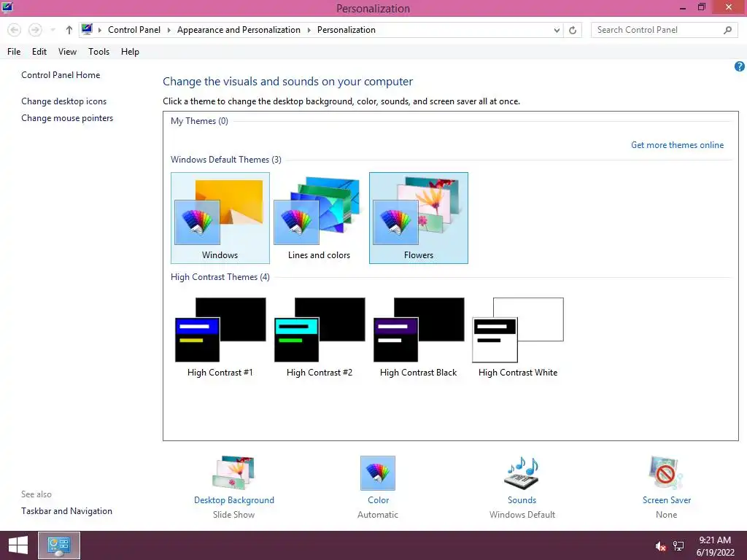Click the Control Panel address bar icon
The image size is (747, 560).
87,29
